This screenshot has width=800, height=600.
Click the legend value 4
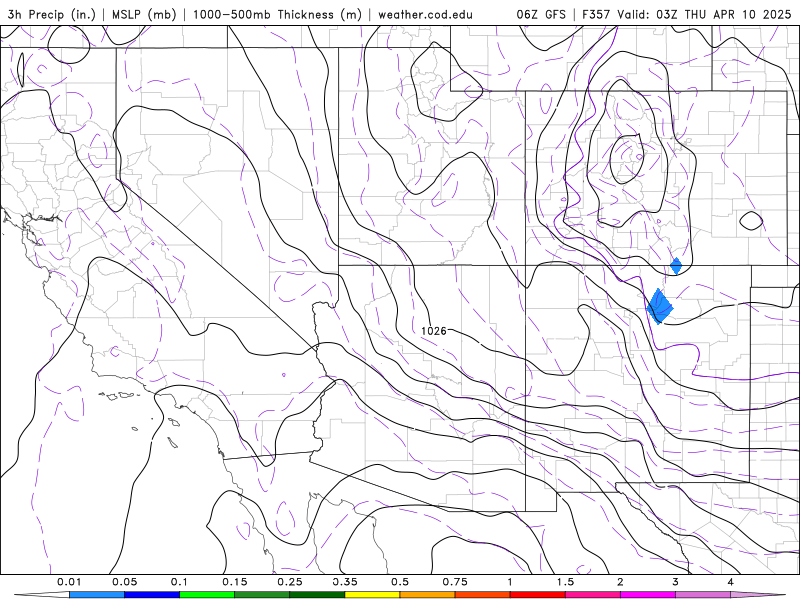pyautogui.click(x=731, y=582)
